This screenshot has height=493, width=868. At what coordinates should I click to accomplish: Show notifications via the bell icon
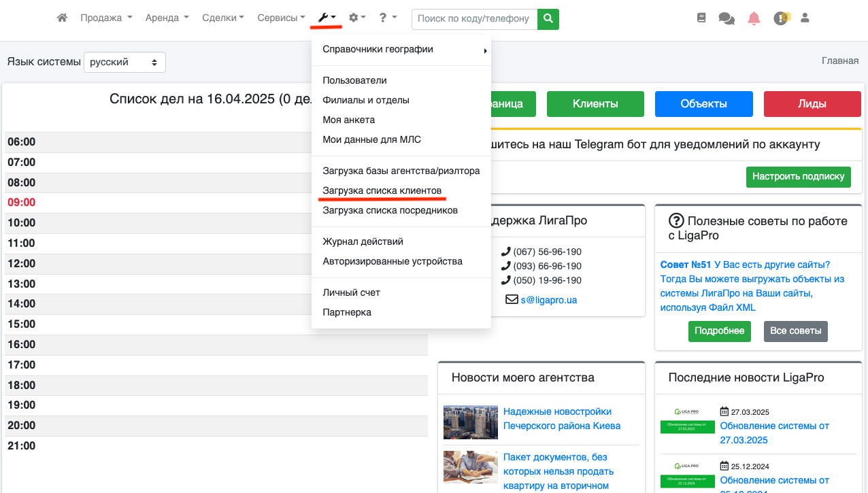[x=754, y=19]
